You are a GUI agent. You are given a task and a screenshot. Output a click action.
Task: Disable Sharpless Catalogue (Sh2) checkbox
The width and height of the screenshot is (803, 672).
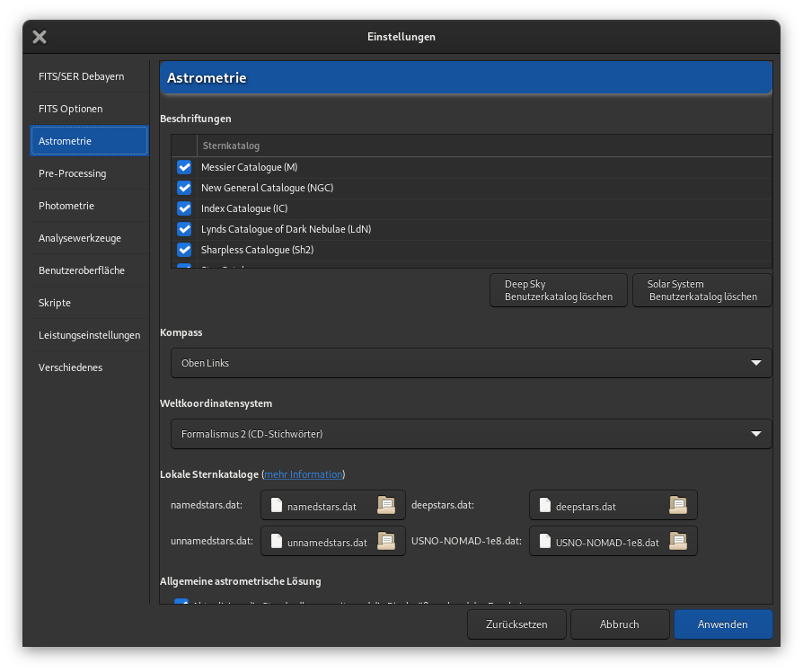tap(184, 250)
